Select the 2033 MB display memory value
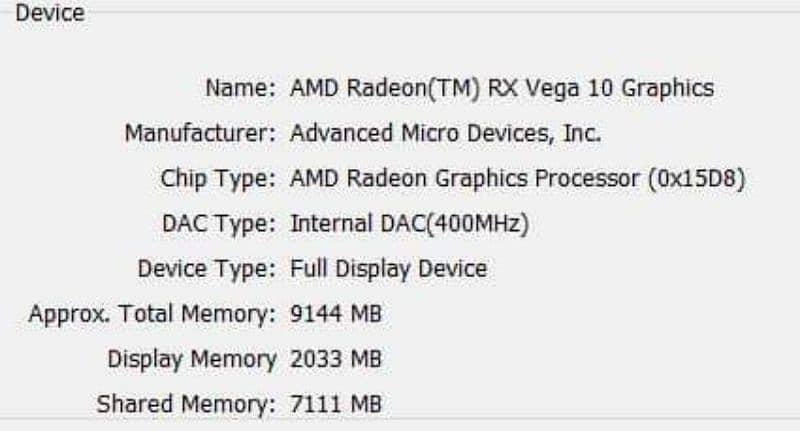 [335, 359]
